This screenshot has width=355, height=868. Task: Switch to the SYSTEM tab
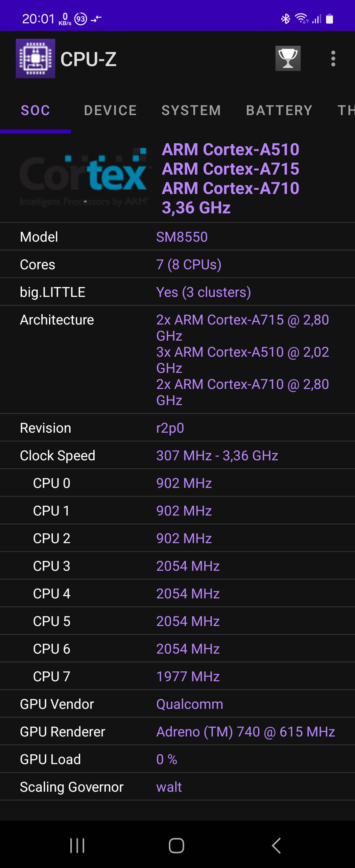coord(191,110)
